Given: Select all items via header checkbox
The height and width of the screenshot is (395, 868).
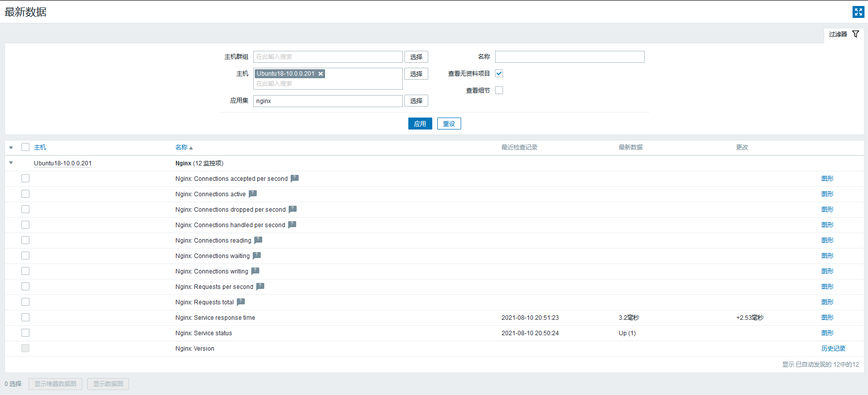Looking at the screenshot, I should [x=25, y=147].
